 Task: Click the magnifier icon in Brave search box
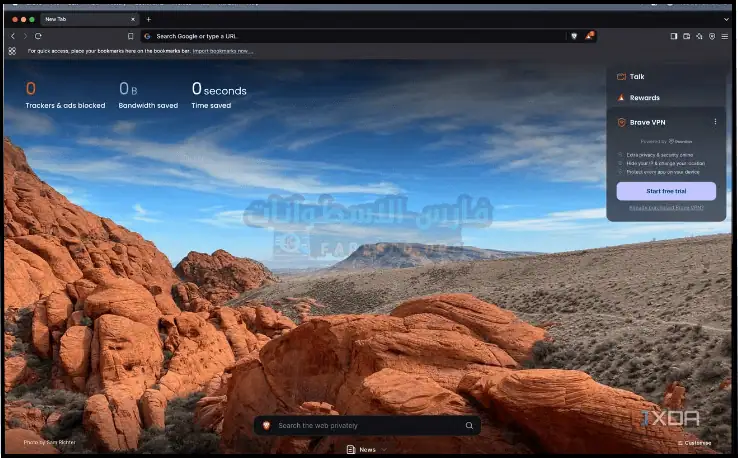coord(469,425)
